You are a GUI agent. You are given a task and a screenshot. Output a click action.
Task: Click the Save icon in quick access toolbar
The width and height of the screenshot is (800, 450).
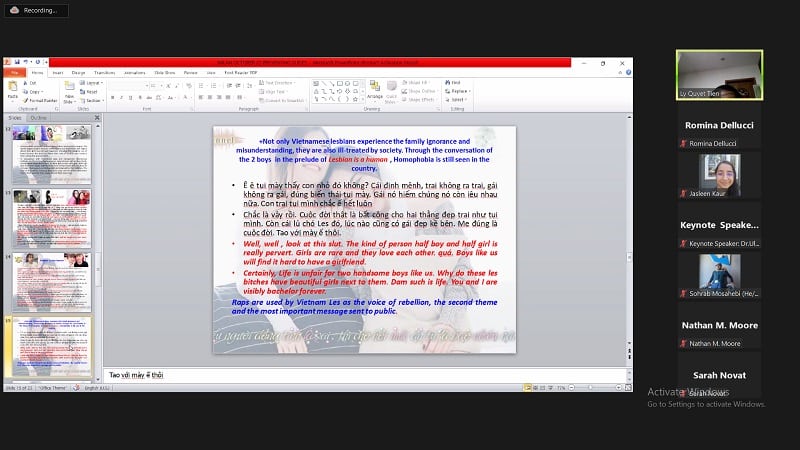pyautogui.click(x=16, y=62)
